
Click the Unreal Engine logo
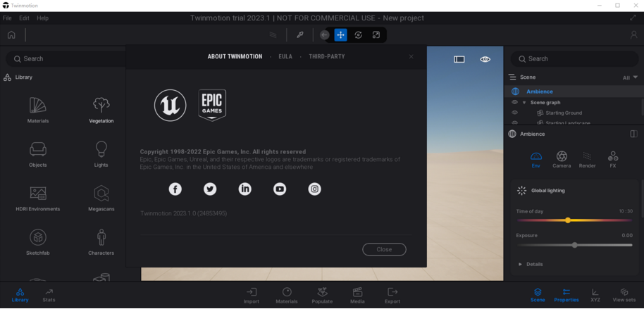pyautogui.click(x=170, y=106)
